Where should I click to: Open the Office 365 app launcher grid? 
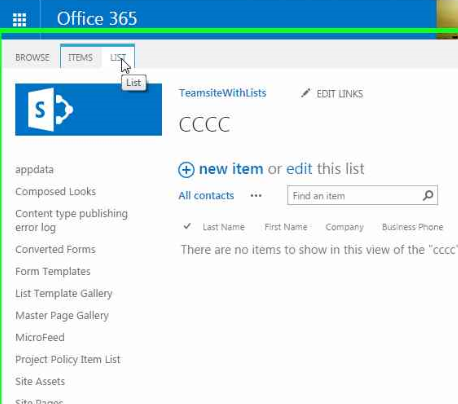click(x=19, y=20)
